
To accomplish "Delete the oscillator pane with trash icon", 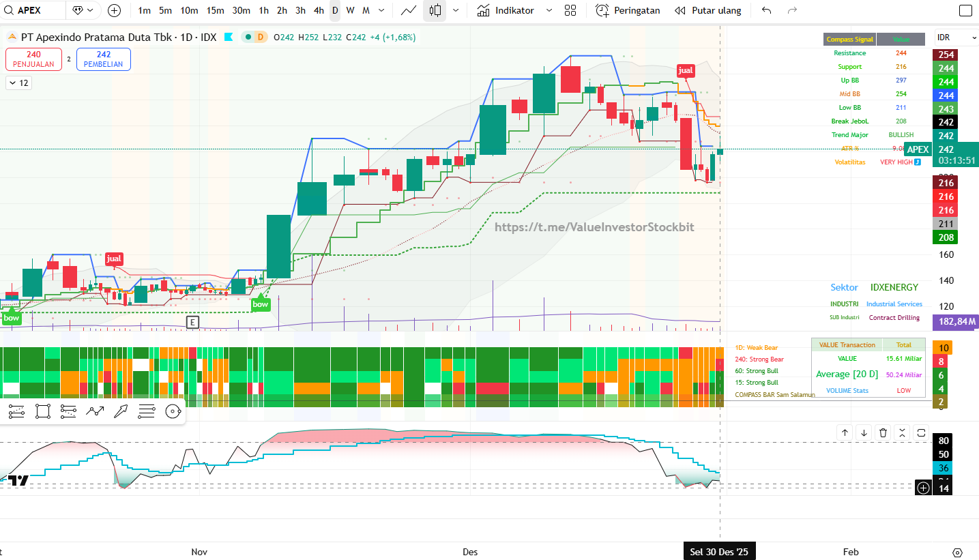I will pos(883,432).
